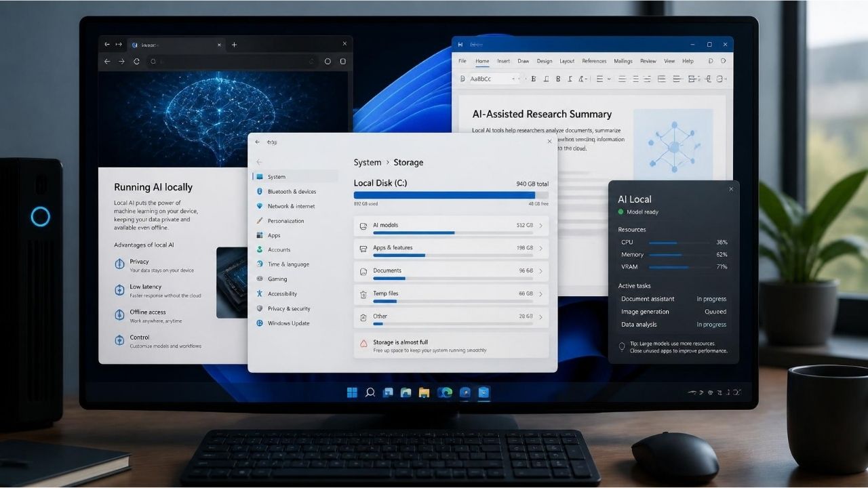Click the Accessibility icon in the Settings sidebar
Image resolution: width=868 pixels, height=488 pixels.
point(260,293)
